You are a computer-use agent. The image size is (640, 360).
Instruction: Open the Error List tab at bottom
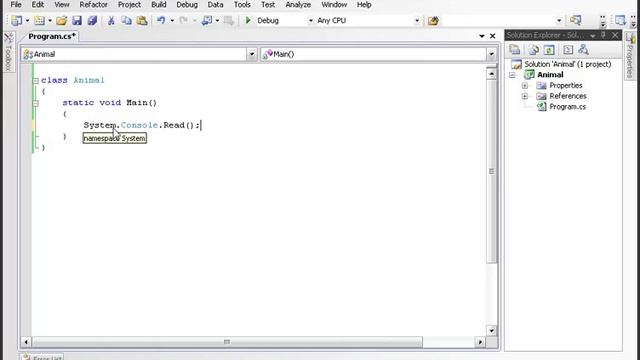[x=42, y=357]
